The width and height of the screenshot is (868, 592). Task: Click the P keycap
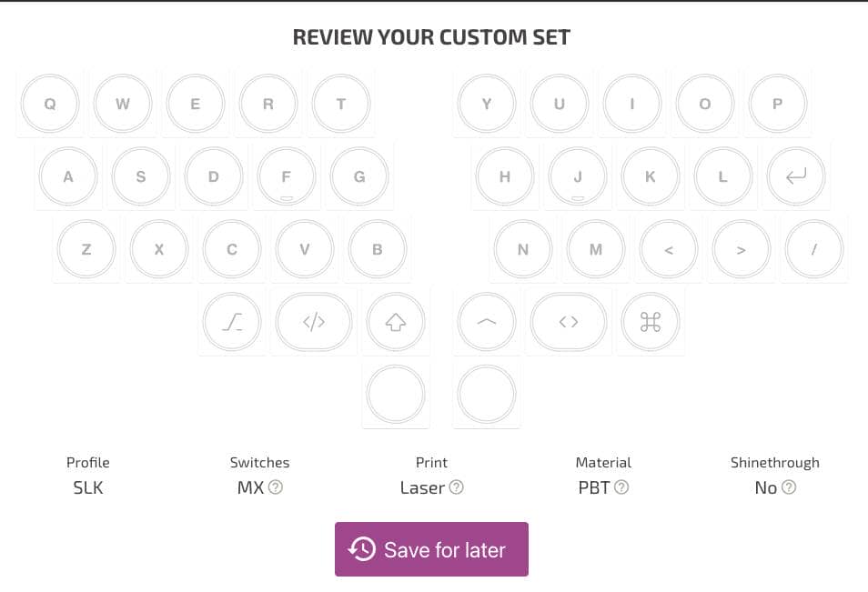click(x=778, y=104)
